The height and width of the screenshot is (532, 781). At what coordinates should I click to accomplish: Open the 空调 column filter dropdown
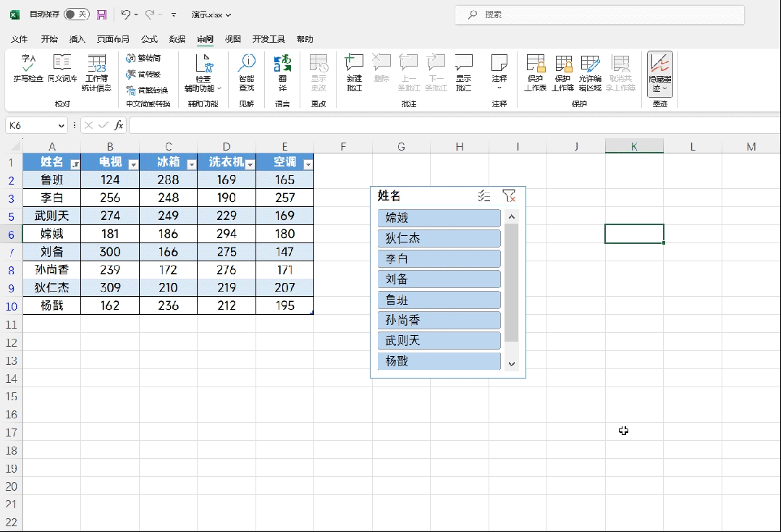click(308, 164)
